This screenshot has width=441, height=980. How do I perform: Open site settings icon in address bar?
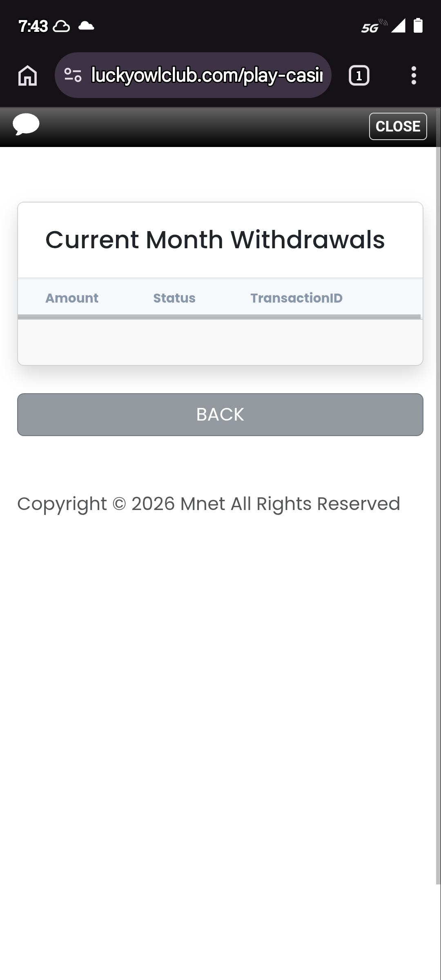coord(73,75)
